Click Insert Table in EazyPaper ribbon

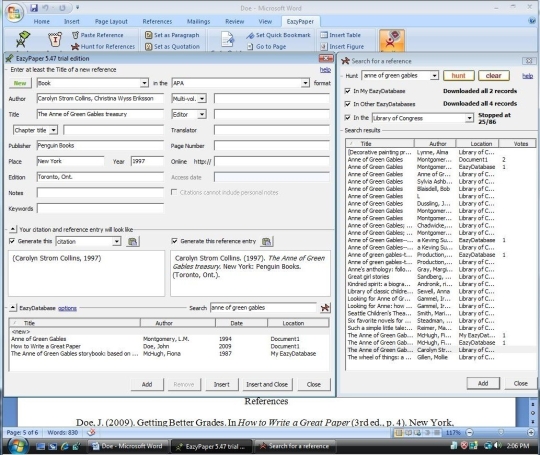[340, 35]
